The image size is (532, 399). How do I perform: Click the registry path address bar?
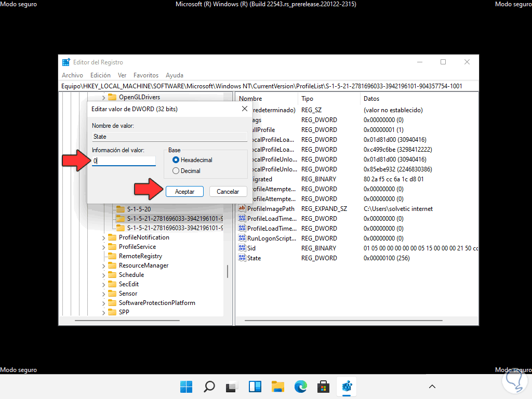point(269,86)
